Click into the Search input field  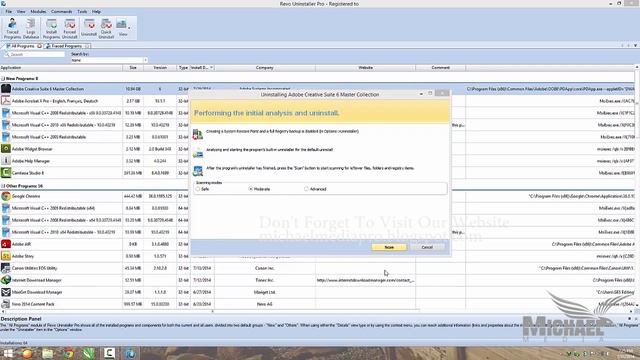tap(35, 54)
